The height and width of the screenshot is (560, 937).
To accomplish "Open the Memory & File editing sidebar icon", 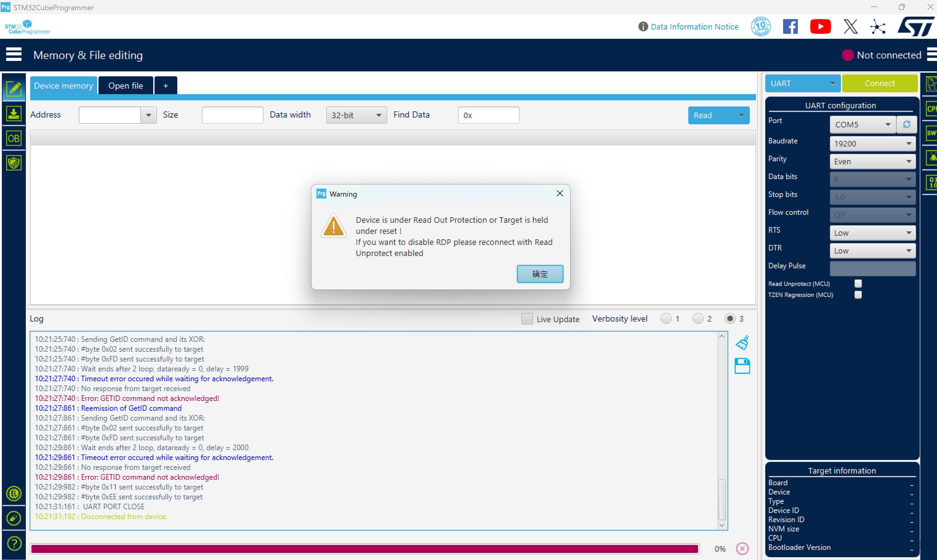I will (x=14, y=89).
